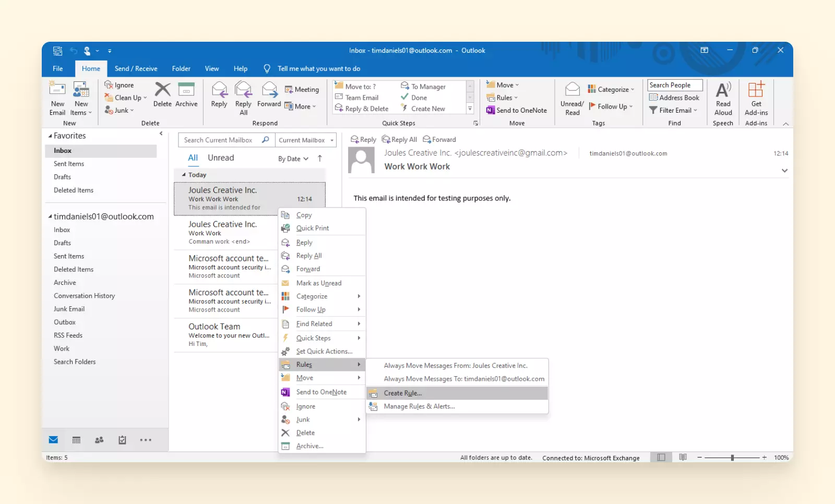Image resolution: width=835 pixels, height=504 pixels.
Task: Choose Create Rule... from the Rules submenu
Action: [x=457, y=393]
